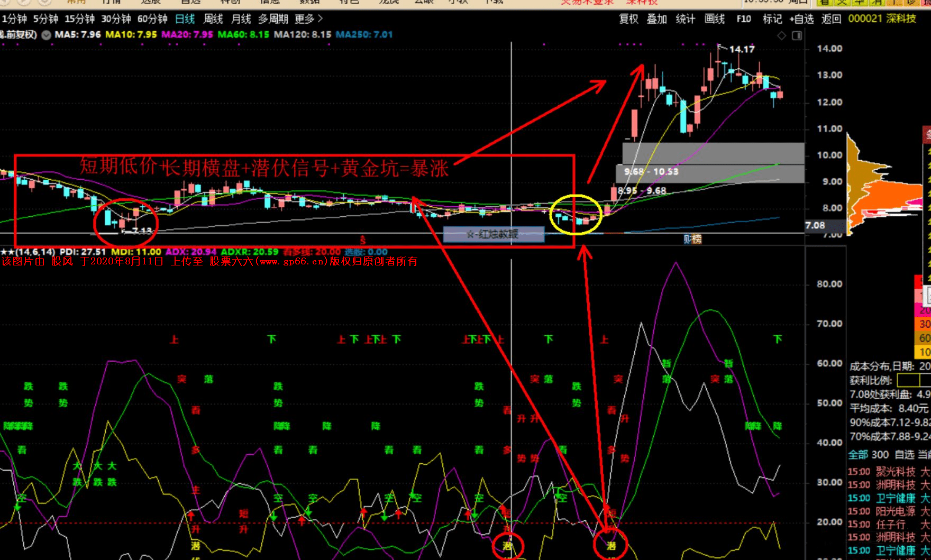931x560 pixels.
Task: Click the 7.08 price axis label
Action: 815,225
